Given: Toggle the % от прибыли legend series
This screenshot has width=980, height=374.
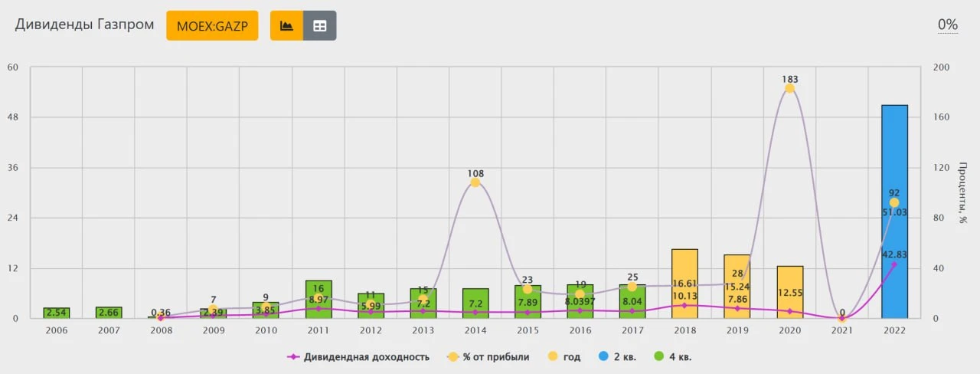Looking at the screenshot, I should click(x=488, y=357).
